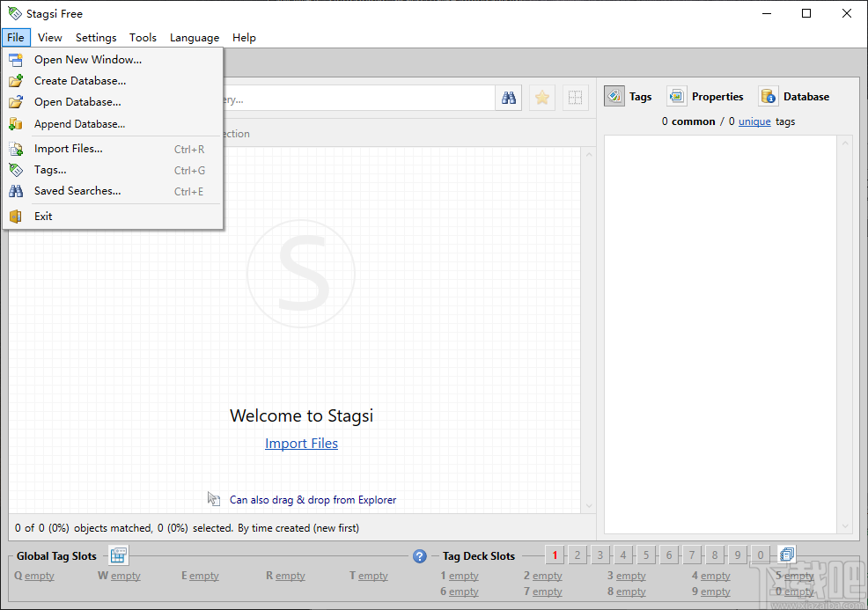This screenshot has width=868, height=610.
Task: Select Tag Deck number 1
Action: coord(555,555)
